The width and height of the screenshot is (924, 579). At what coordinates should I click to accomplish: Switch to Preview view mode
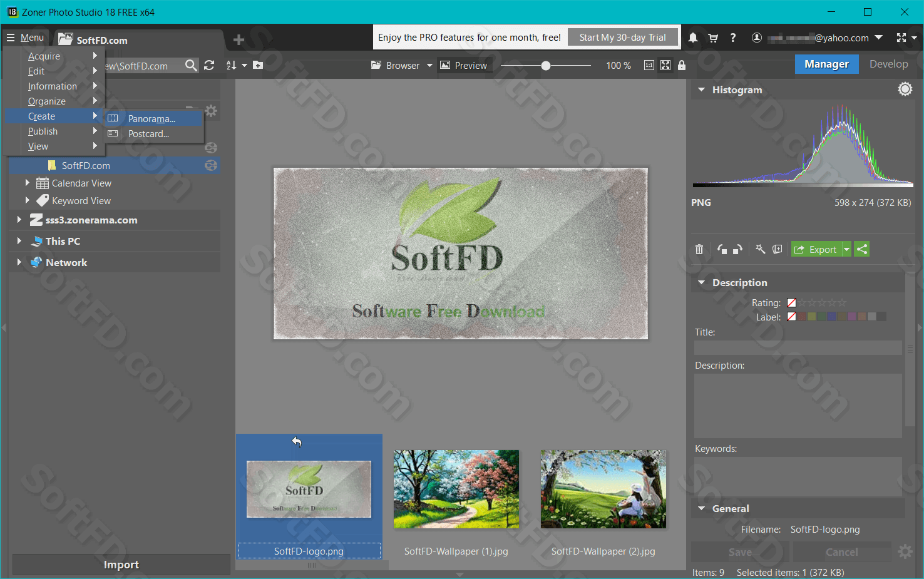[x=464, y=65]
